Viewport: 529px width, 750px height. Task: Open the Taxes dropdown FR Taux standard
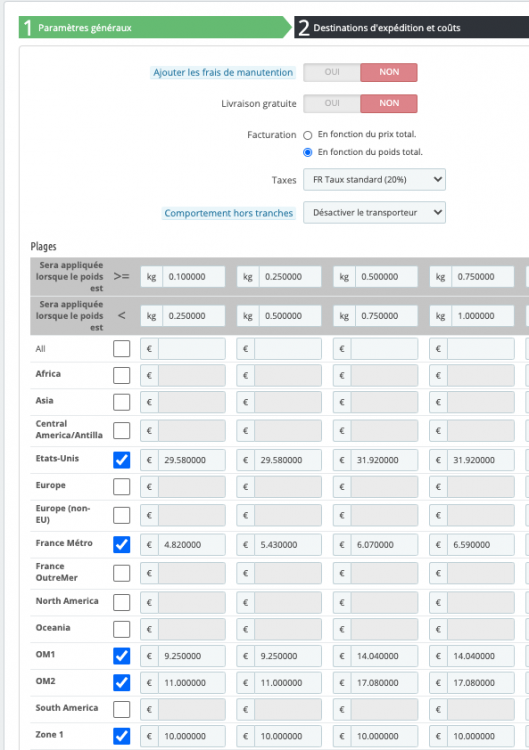click(x=375, y=180)
